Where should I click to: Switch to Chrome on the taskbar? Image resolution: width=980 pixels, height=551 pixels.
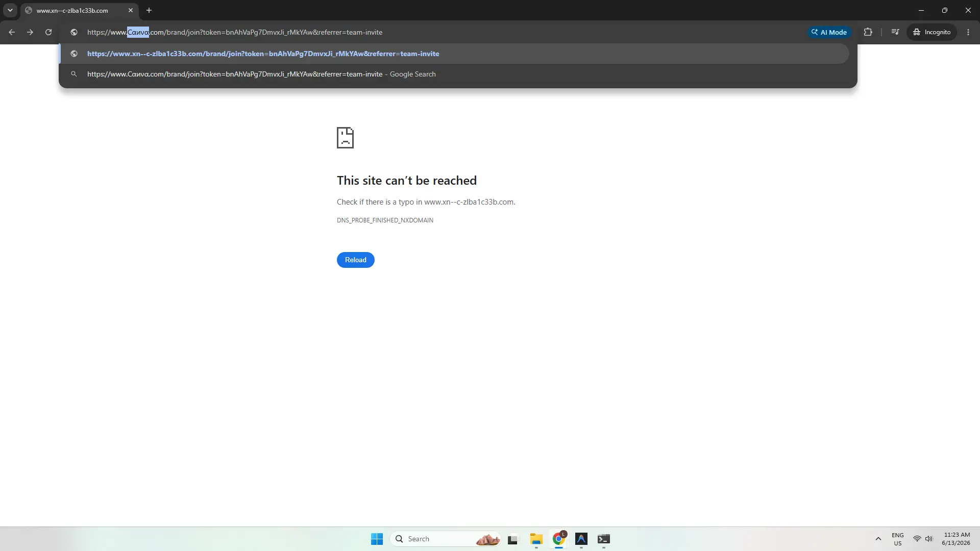point(559,539)
